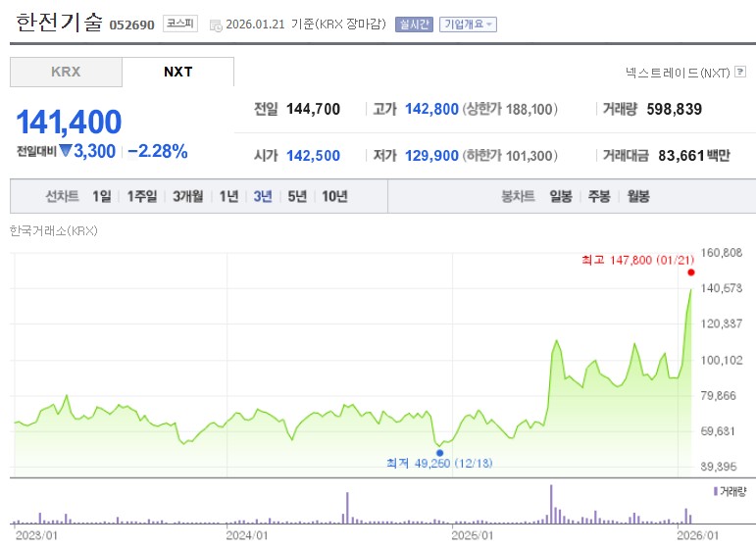756x549 pixels.
Task: Click the 160,808 price axis label
Action: tap(722, 253)
